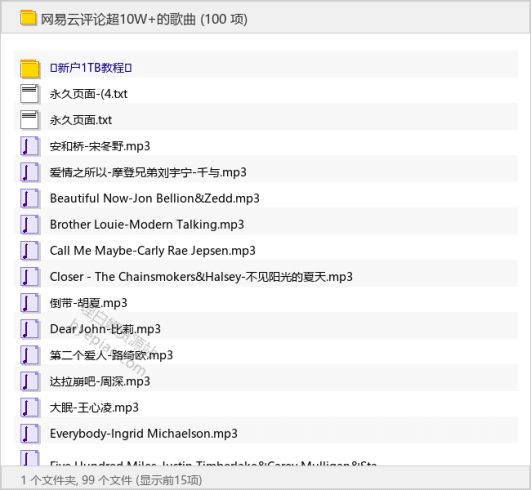
Task: Select Beautiful Now-Jon Bellion&Zedd.mp3 file name
Action: 155,198
